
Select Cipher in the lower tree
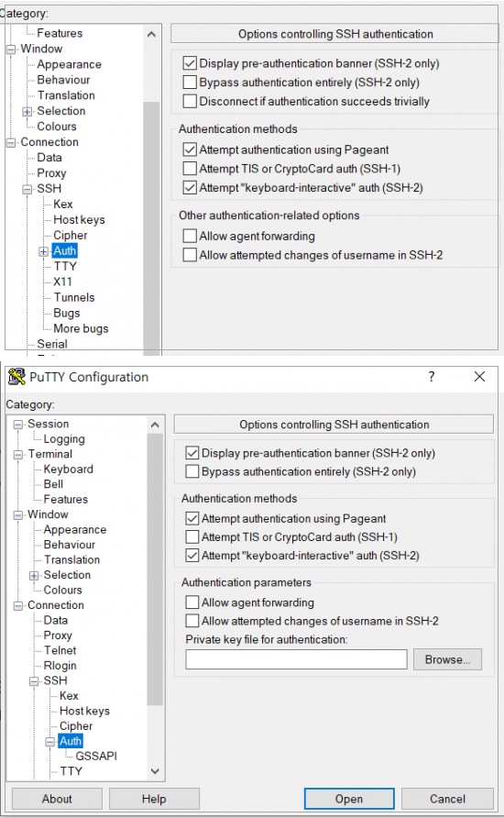tap(75, 726)
